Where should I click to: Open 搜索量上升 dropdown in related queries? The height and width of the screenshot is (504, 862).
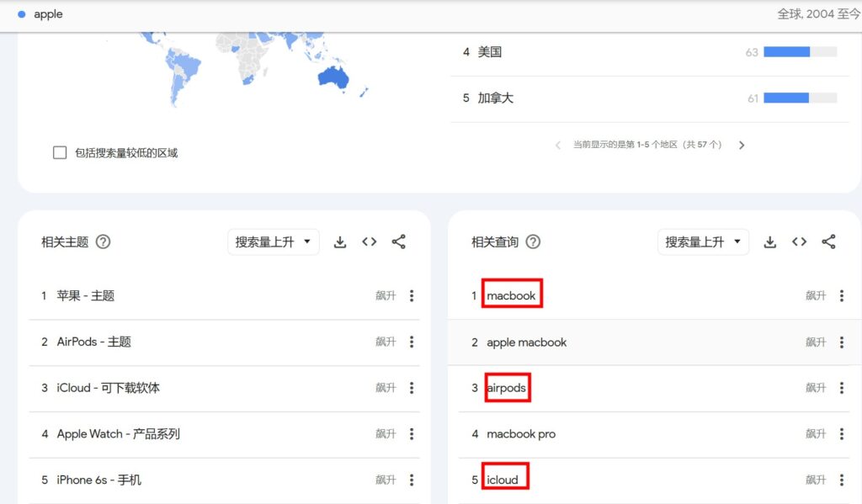coord(703,241)
